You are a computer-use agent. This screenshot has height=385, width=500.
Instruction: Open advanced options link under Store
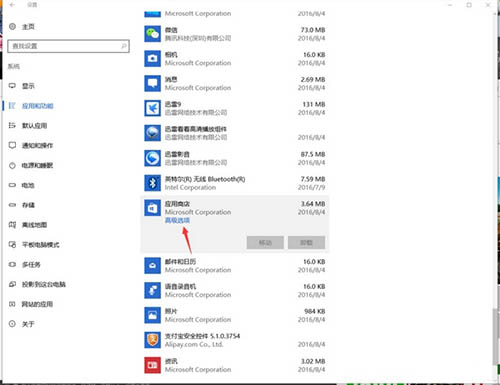point(177,220)
